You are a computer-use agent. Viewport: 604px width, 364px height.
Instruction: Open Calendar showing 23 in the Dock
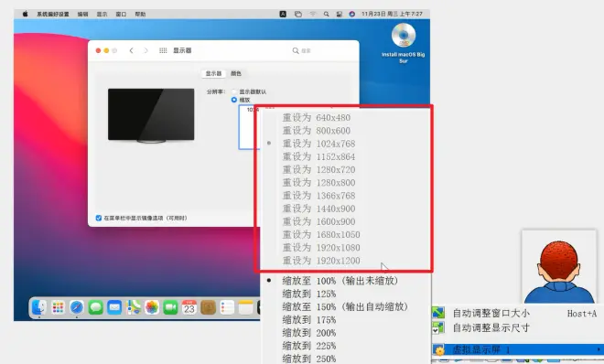coord(189,307)
